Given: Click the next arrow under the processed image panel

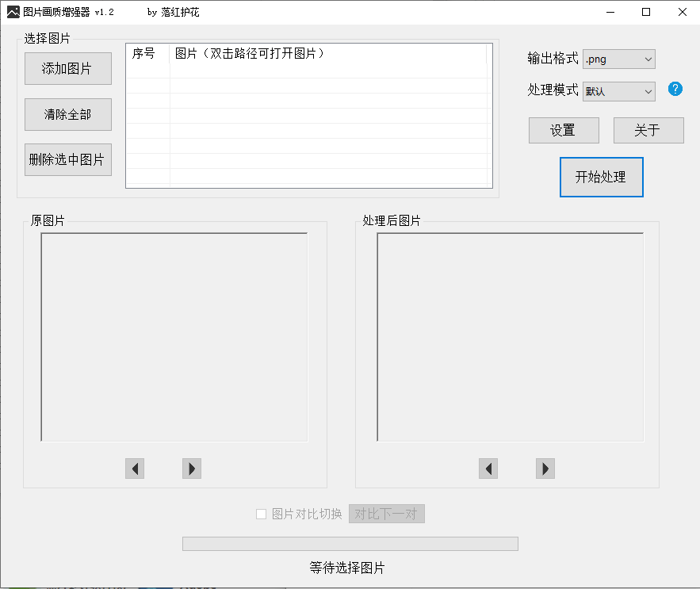Looking at the screenshot, I should coord(545,469).
